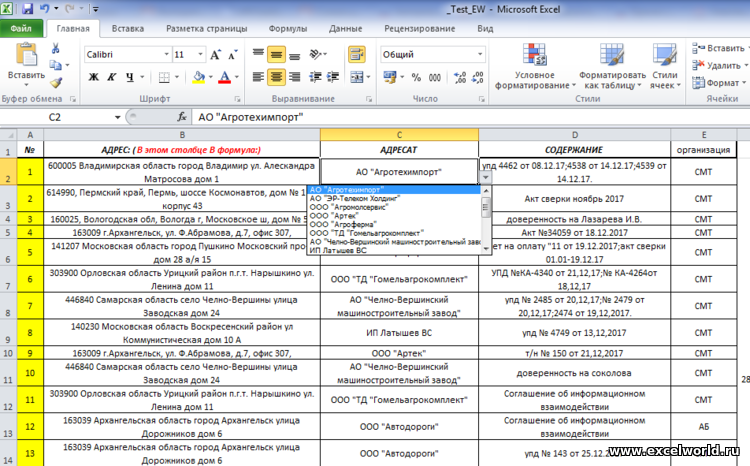Image resolution: width=750 pixels, height=466 pixels.
Task: Toggle align text right
Action: [295, 77]
